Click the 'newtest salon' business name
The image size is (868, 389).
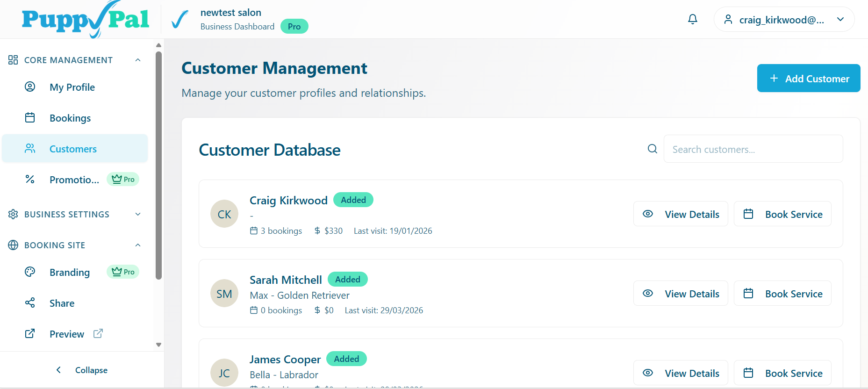click(x=231, y=13)
